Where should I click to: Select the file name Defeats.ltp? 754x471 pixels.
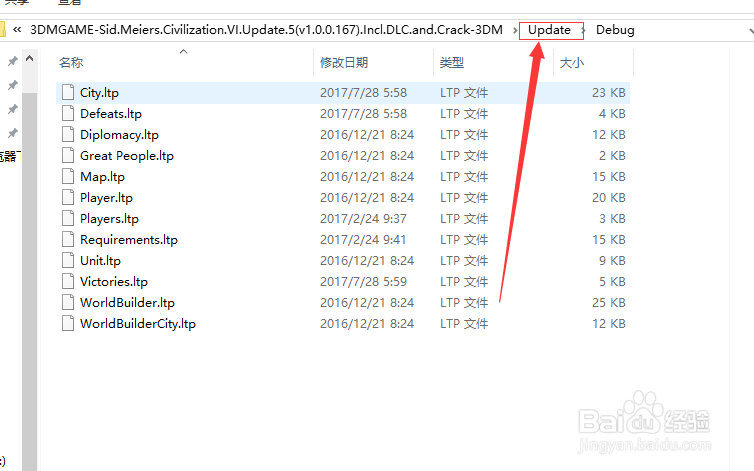(x=111, y=114)
